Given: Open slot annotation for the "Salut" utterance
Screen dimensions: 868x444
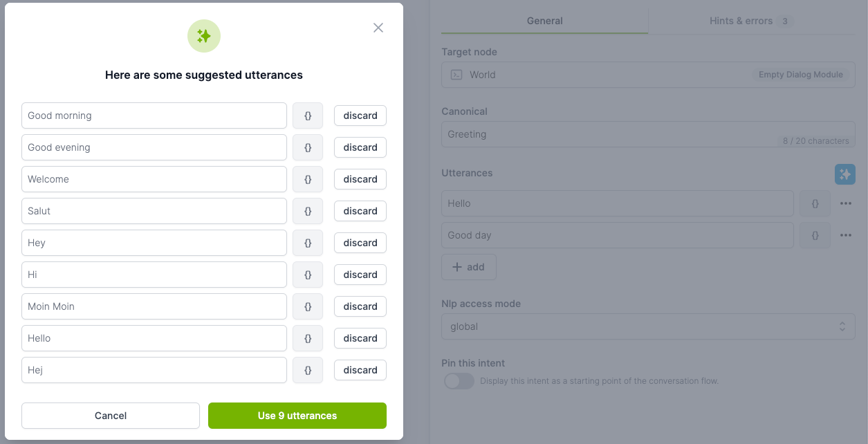Looking at the screenshot, I should coord(308,211).
